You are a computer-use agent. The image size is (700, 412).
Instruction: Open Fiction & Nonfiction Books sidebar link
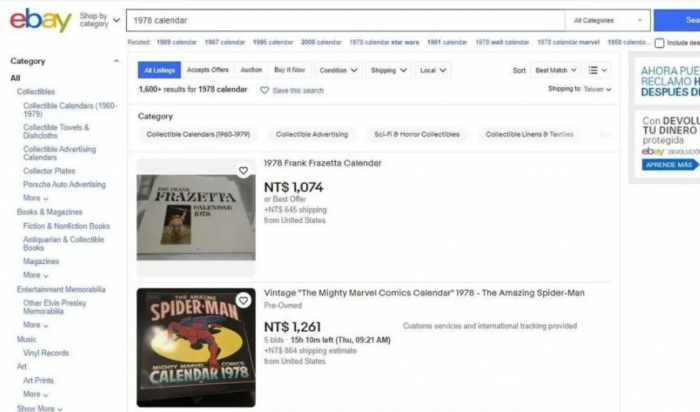[x=67, y=226]
